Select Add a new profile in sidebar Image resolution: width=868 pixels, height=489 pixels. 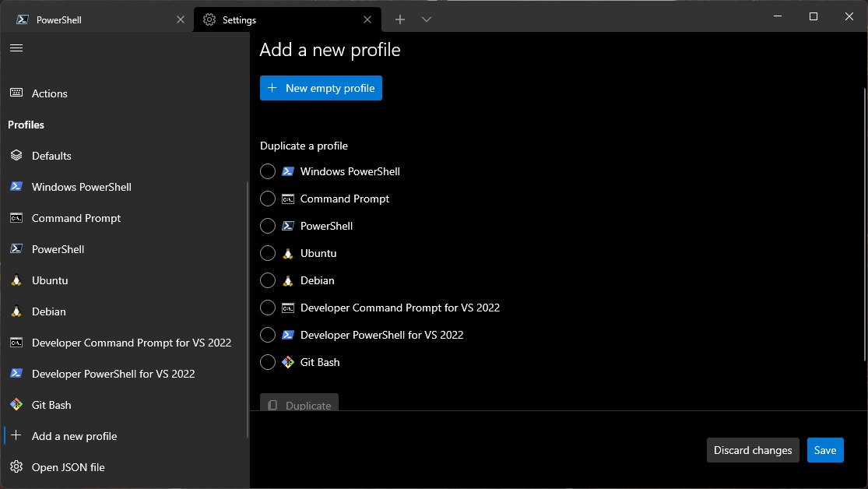tap(125, 436)
